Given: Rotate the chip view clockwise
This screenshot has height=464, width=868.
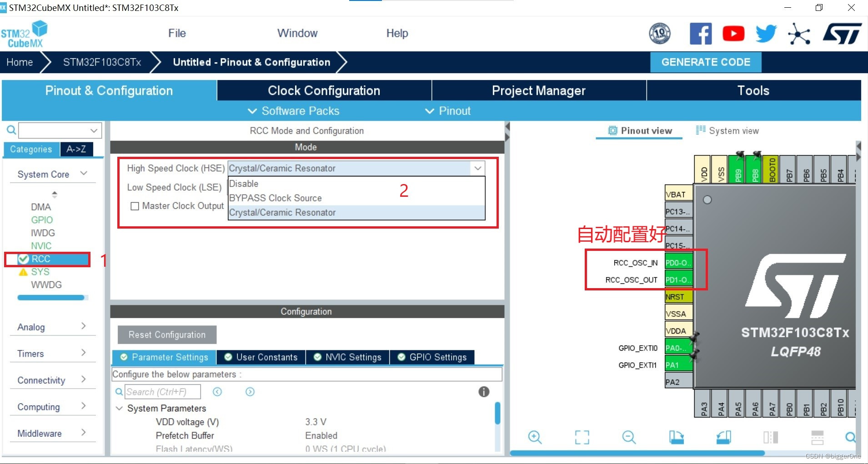Looking at the screenshot, I should pyautogui.click(x=676, y=437).
